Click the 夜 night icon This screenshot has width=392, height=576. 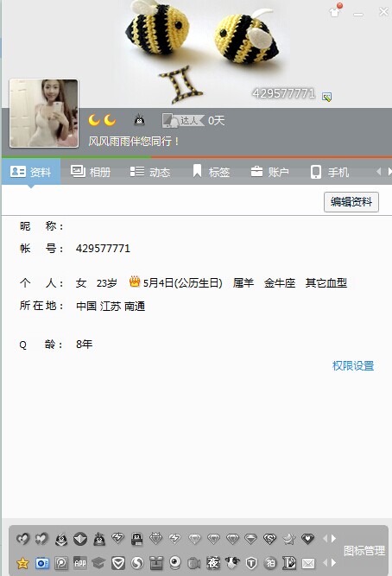tap(213, 563)
